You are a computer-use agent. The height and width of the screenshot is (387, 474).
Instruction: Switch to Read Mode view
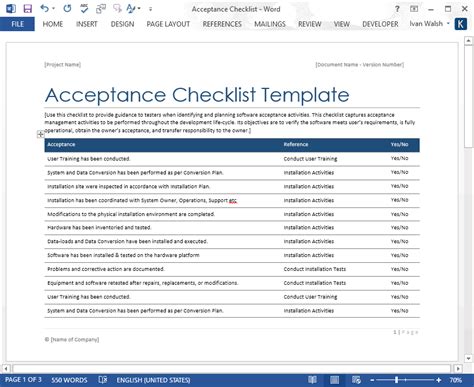click(312, 380)
